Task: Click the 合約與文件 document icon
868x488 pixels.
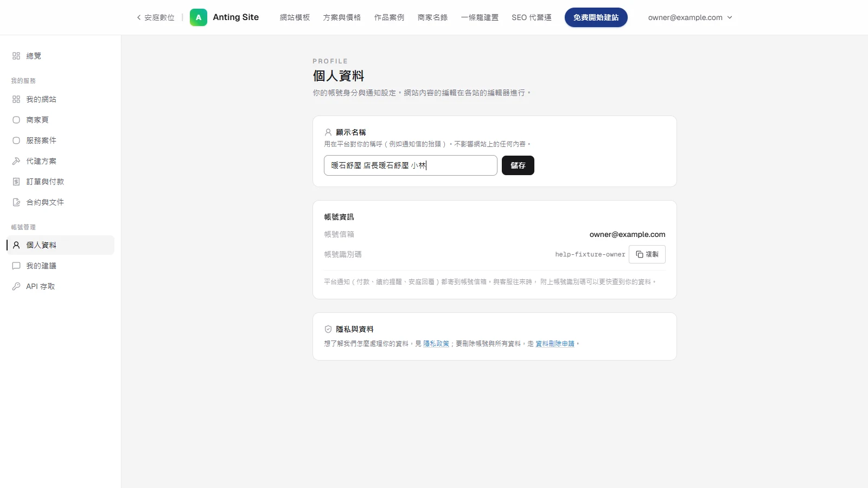Action: point(16,202)
